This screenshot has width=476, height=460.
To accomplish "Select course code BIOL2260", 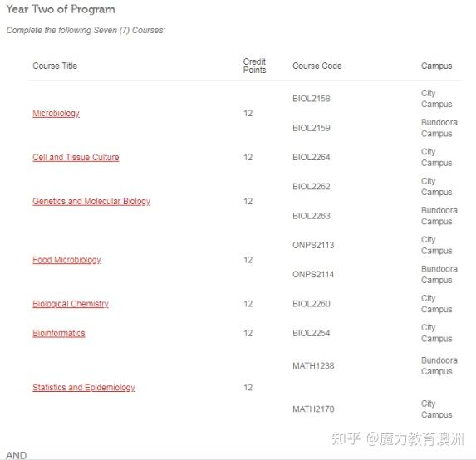I will pyautogui.click(x=312, y=304).
